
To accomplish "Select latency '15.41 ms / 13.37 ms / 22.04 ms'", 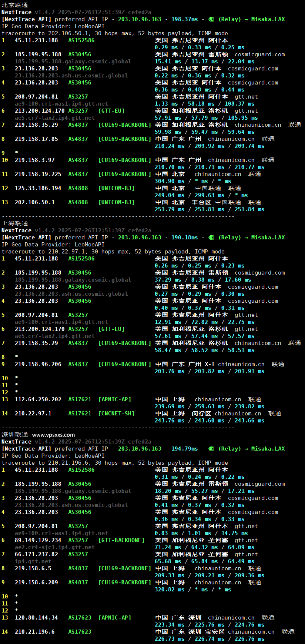I will [x=205, y=62].
